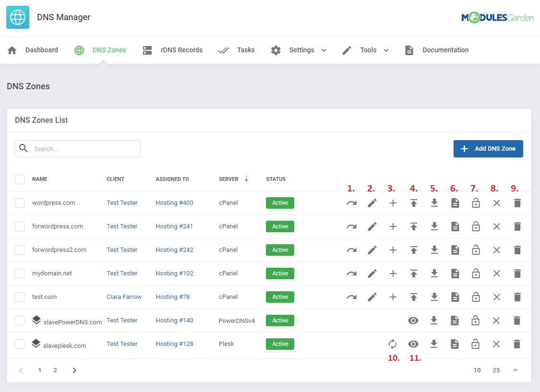Sort by the SERVER column arrow
The image size is (540, 392).
(x=246, y=179)
